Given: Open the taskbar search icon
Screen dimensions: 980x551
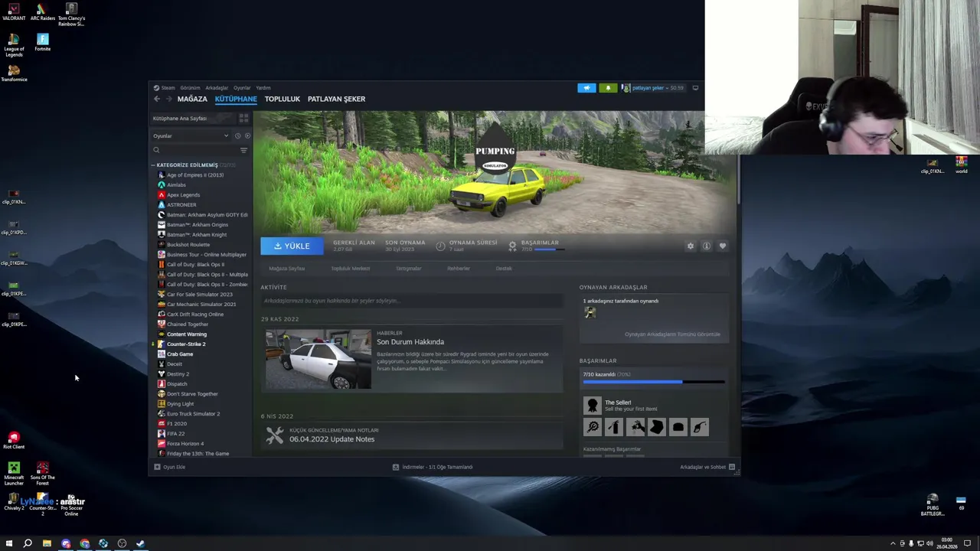Looking at the screenshot, I should pos(28,543).
